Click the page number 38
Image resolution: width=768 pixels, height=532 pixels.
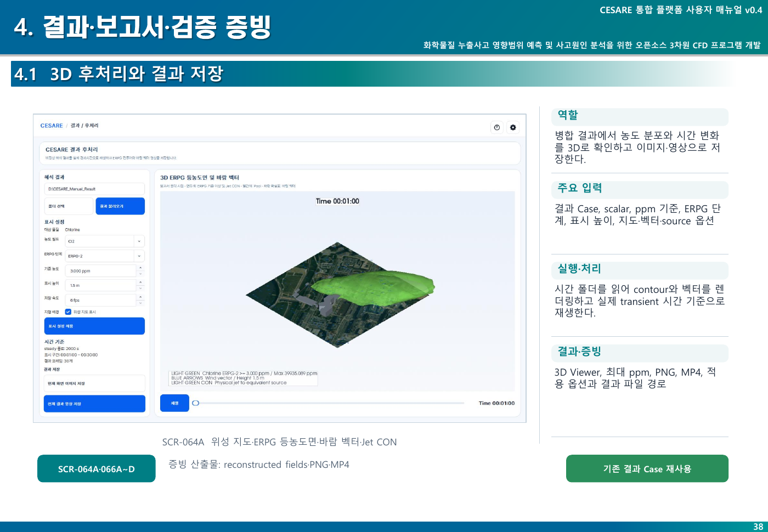(x=758, y=527)
